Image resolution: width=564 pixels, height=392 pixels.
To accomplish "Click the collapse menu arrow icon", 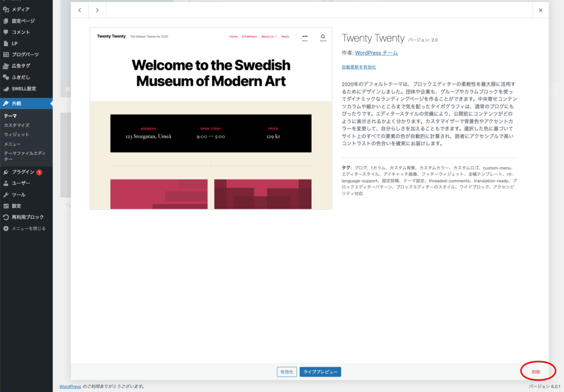I will point(6,228).
